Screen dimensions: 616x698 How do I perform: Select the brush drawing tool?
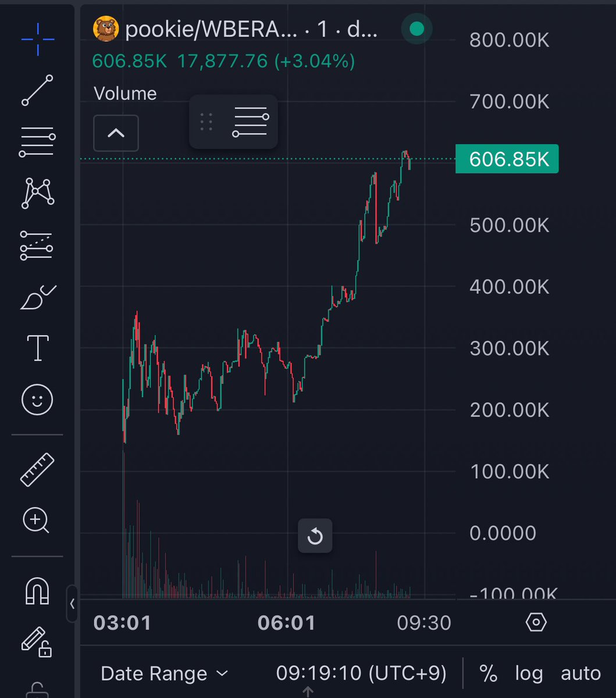point(38,297)
